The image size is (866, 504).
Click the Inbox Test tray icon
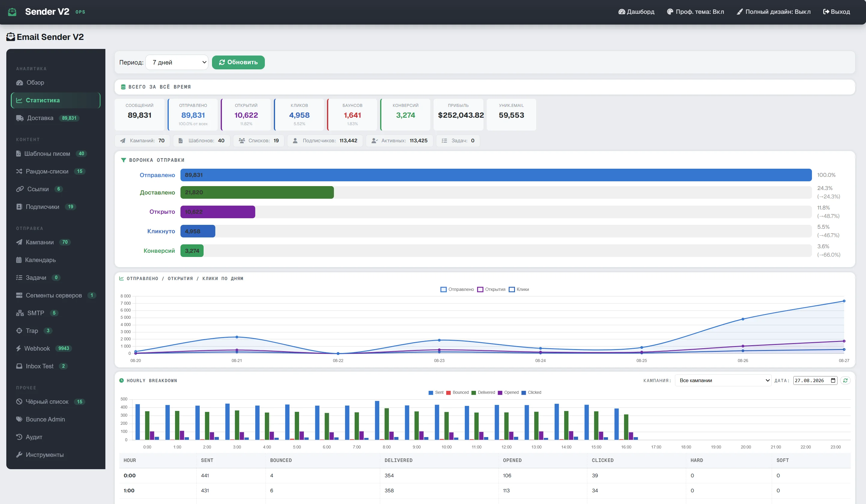tap(19, 366)
